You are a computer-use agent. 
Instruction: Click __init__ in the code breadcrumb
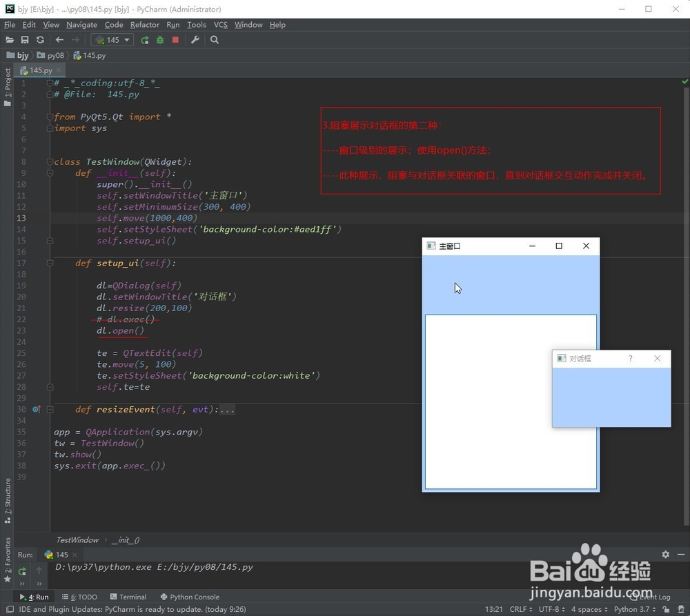[x=126, y=540]
